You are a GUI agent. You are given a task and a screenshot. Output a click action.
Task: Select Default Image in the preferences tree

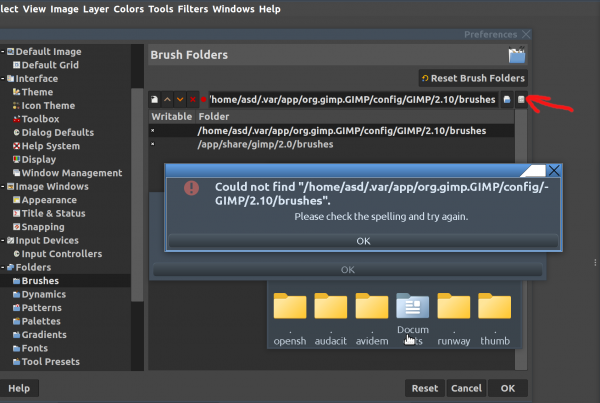coord(48,52)
